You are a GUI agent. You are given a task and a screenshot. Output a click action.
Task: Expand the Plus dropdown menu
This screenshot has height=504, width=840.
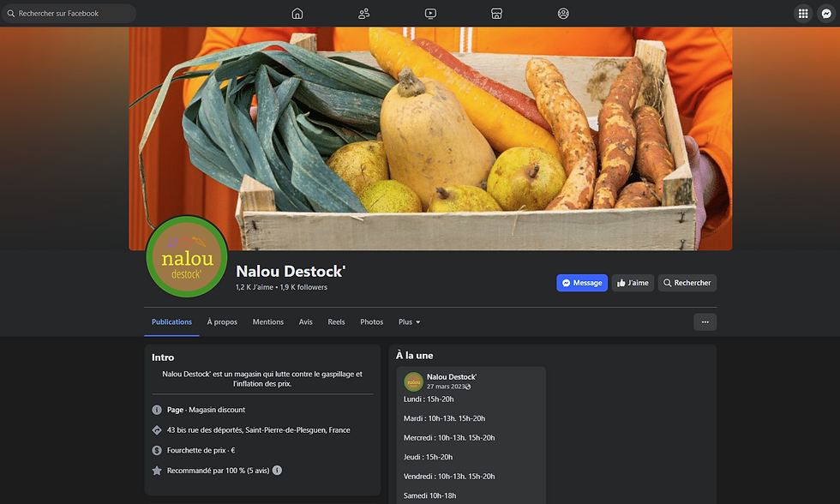tap(410, 322)
